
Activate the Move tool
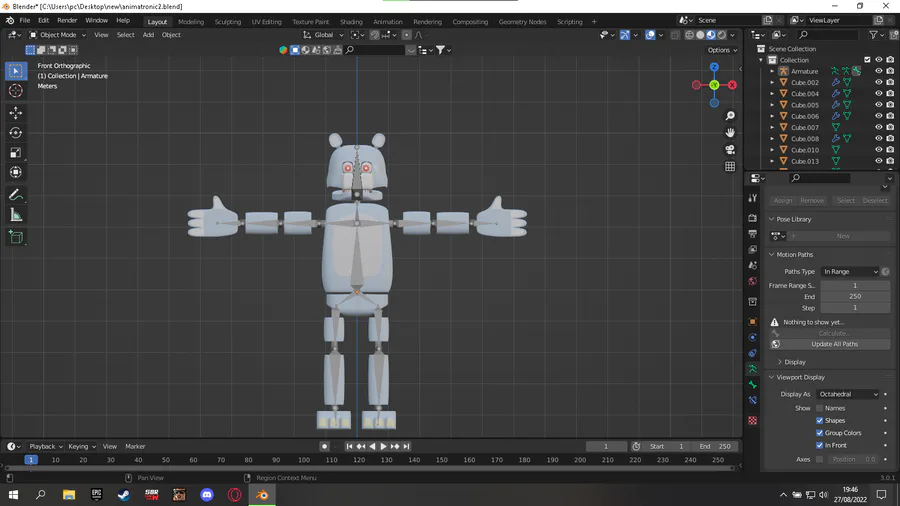point(15,112)
